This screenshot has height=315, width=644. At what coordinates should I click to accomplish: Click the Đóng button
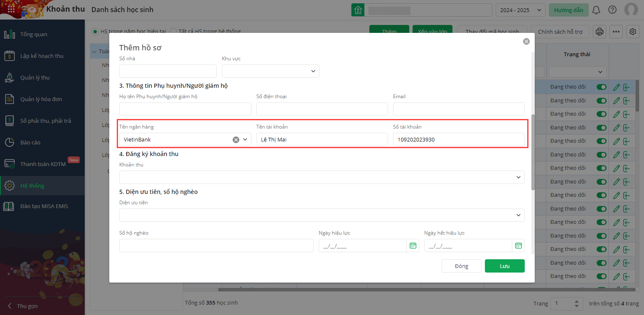point(461,266)
